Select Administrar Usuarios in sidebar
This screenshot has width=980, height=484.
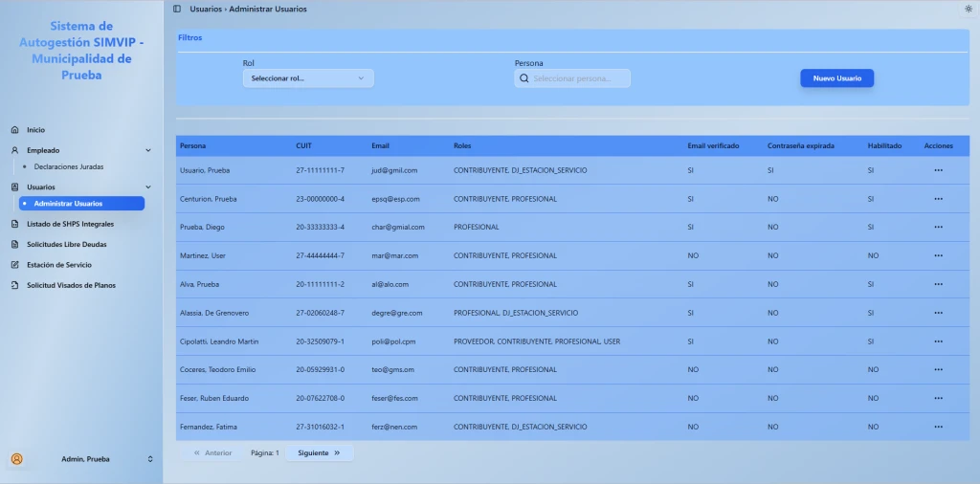(x=81, y=204)
